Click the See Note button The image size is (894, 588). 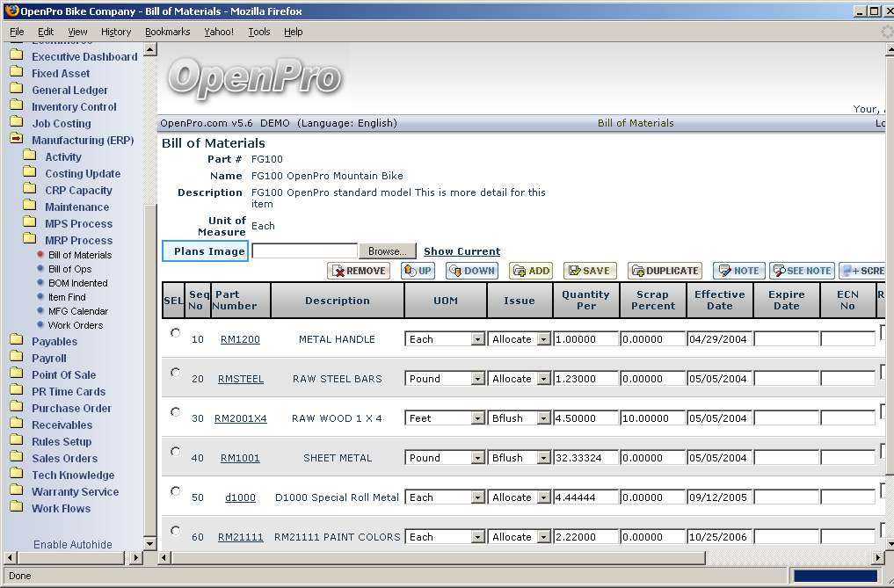tap(801, 271)
